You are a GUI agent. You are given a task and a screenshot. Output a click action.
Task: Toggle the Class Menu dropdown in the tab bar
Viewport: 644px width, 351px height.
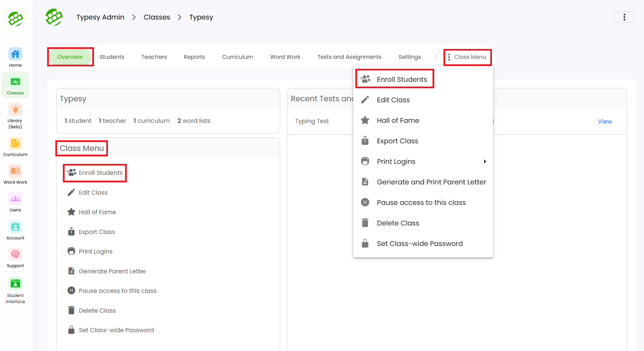[x=467, y=57]
